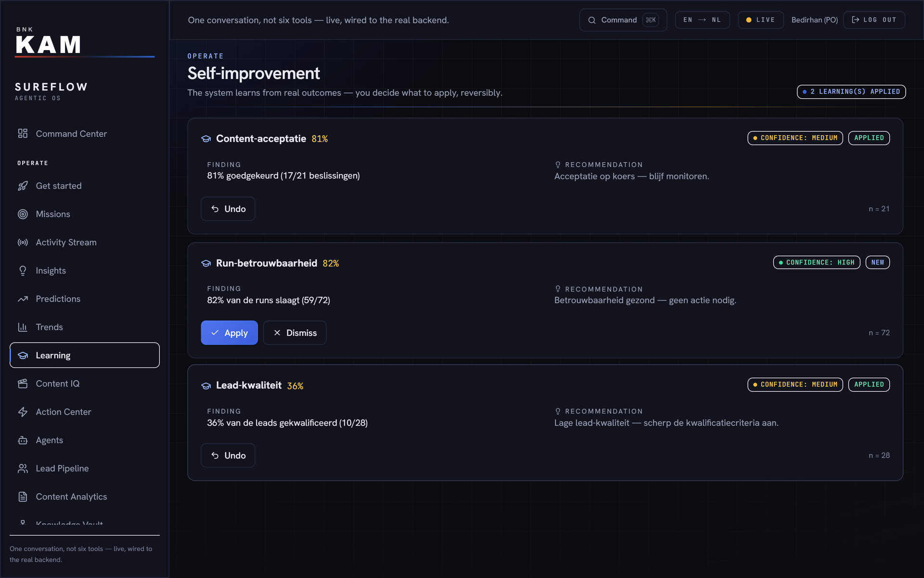The height and width of the screenshot is (578, 924).
Task: Click the Insights lightbulb icon
Action: click(23, 271)
